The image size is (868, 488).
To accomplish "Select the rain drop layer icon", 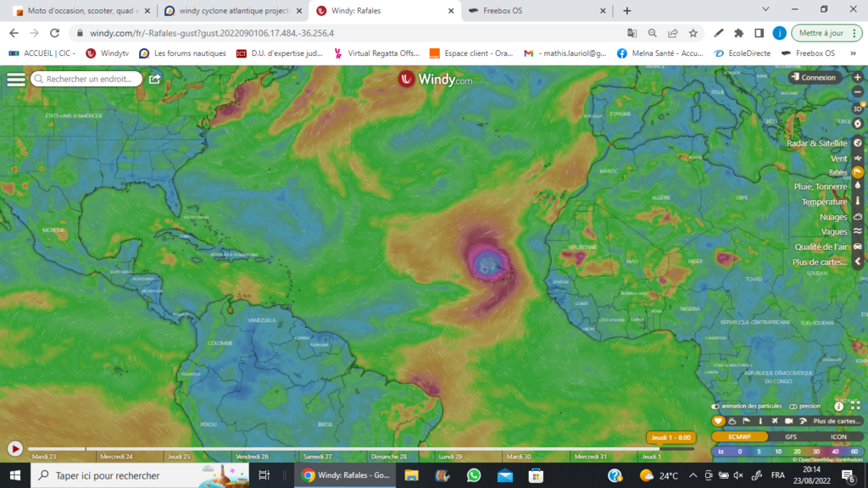I will (x=858, y=186).
